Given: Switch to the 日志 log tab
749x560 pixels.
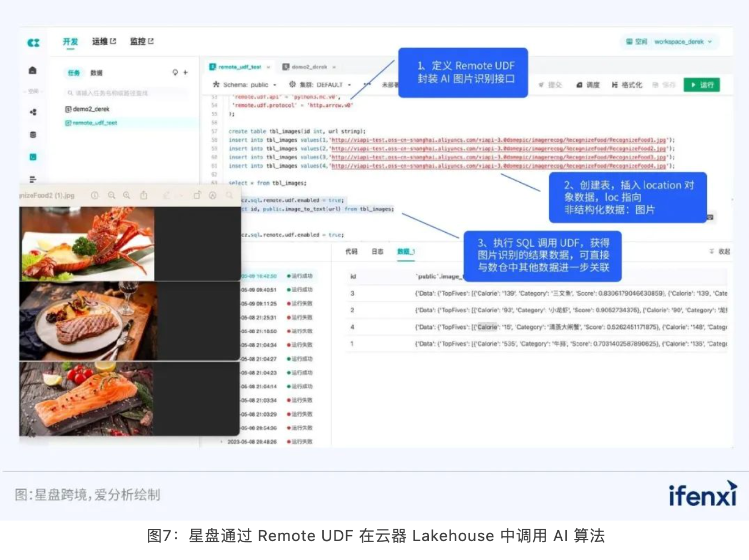Looking at the screenshot, I should tap(377, 252).
